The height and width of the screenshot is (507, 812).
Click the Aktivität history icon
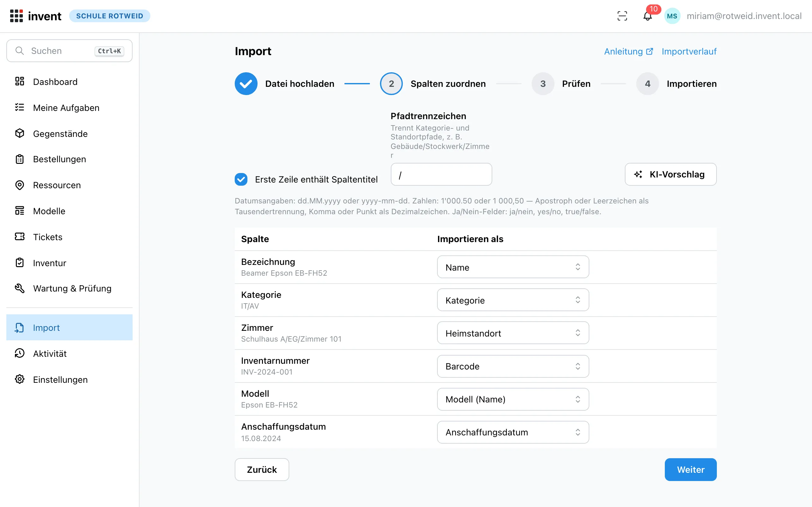click(x=19, y=353)
